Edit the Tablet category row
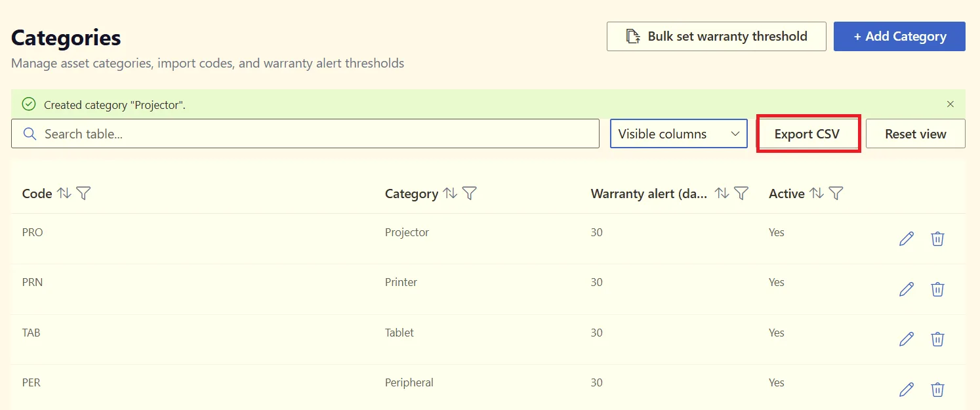This screenshot has width=980, height=410. pos(907,339)
